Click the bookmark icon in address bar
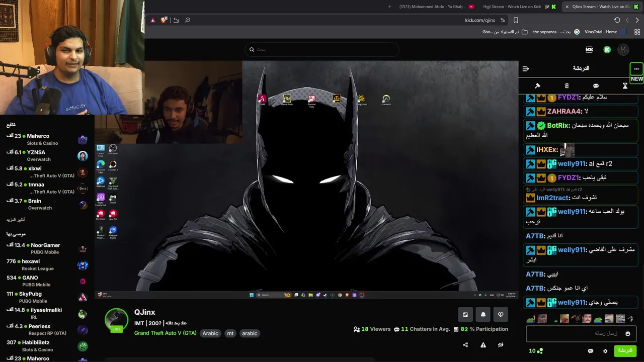The width and height of the screenshot is (644, 362). (516, 20)
